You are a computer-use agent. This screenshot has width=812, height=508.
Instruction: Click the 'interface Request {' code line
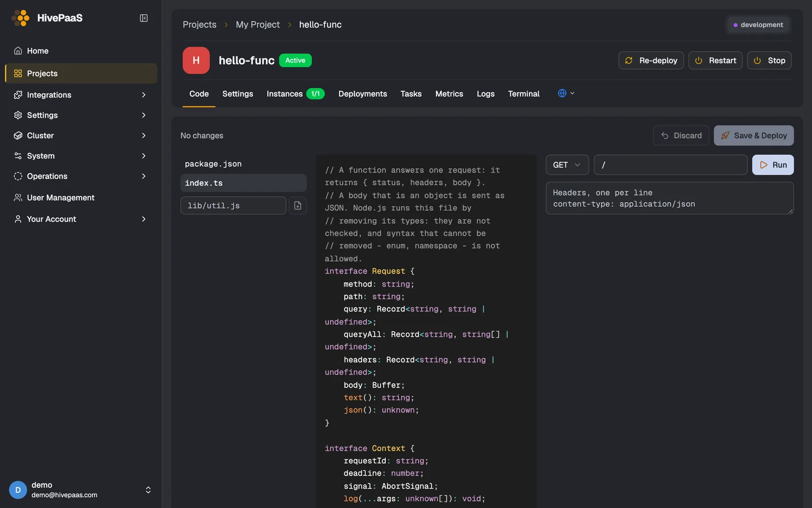(370, 271)
